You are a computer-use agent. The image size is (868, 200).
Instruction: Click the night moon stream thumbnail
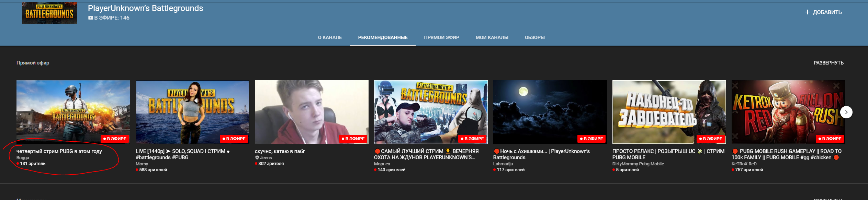(x=550, y=112)
